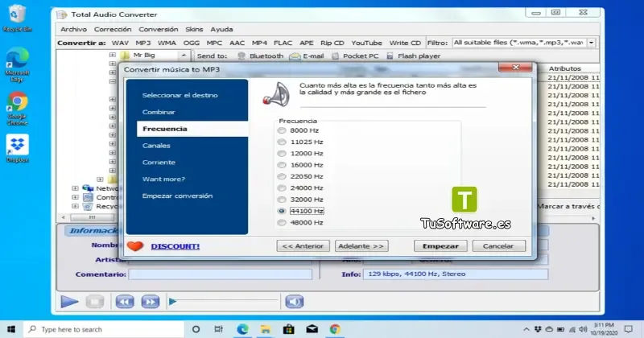Open the Windows Start menu
This screenshot has width=644, height=338.
coord(11,329)
